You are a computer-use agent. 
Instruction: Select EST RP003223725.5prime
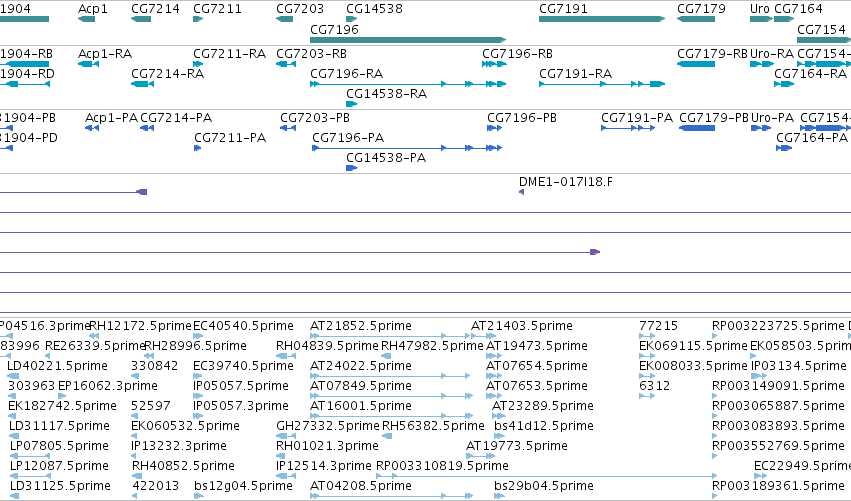point(778,326)
